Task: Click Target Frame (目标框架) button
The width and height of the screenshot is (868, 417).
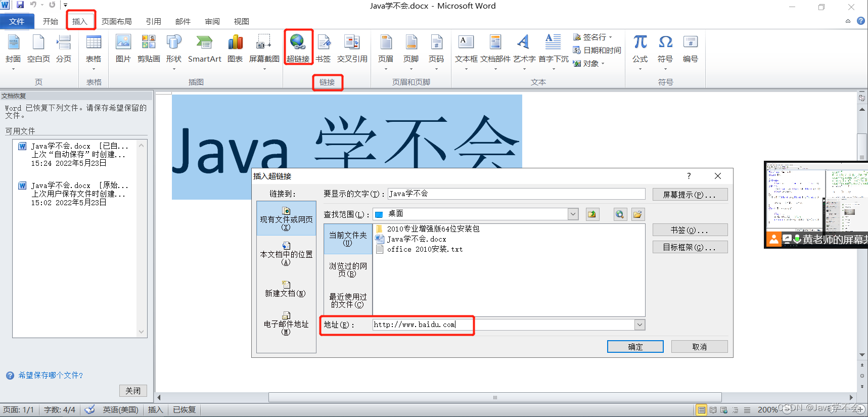Action: pos(690,247)
